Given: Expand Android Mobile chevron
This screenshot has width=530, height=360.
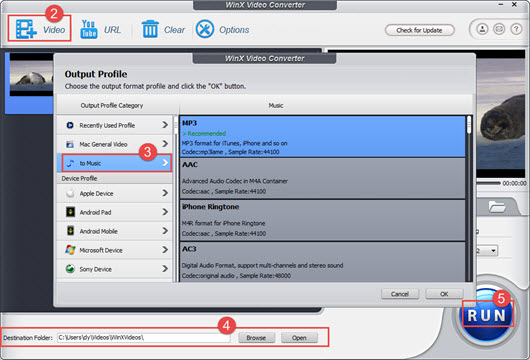Looking at the screenshot, I should pos(165,231).
